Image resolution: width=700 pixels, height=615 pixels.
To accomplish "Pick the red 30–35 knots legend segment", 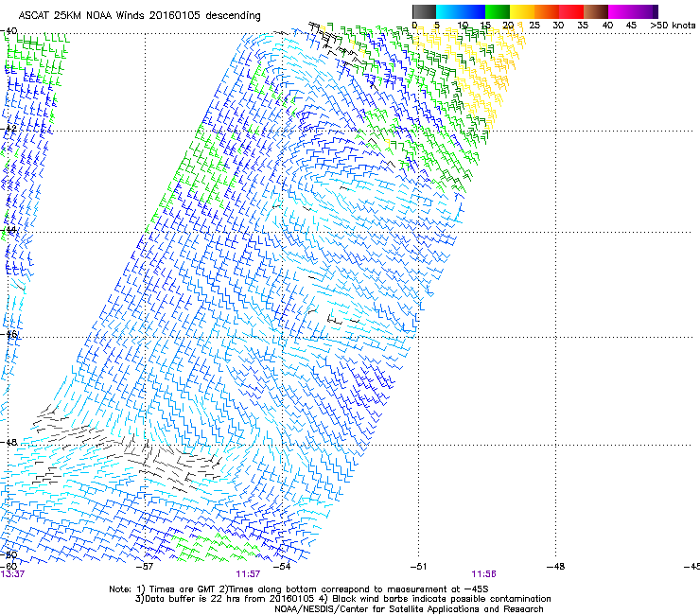I will (x=571, y=11).
